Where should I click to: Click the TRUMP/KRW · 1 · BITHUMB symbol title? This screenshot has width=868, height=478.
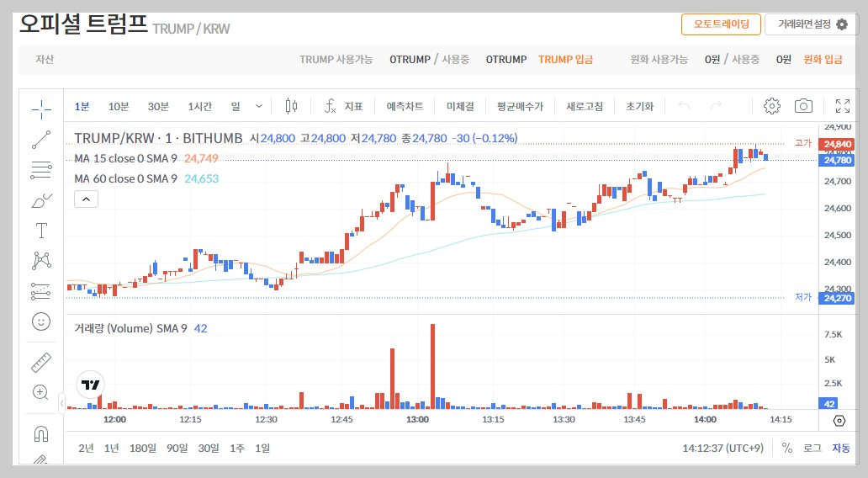click(x=158, y=138)
